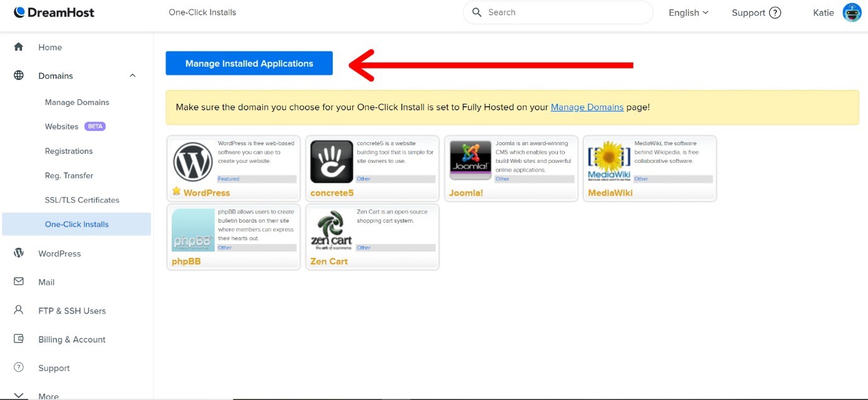
Task: Select the WordPress install card
Action: [233, 168]
